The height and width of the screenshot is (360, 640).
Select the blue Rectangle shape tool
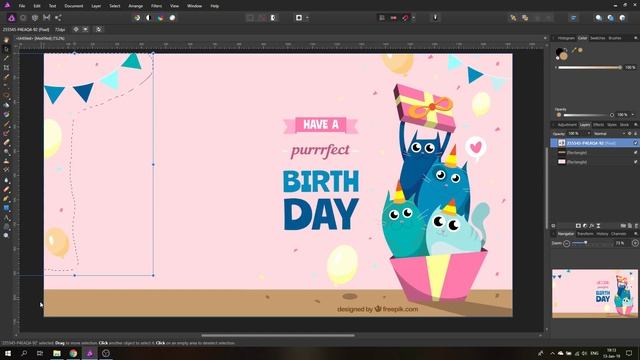6,208
